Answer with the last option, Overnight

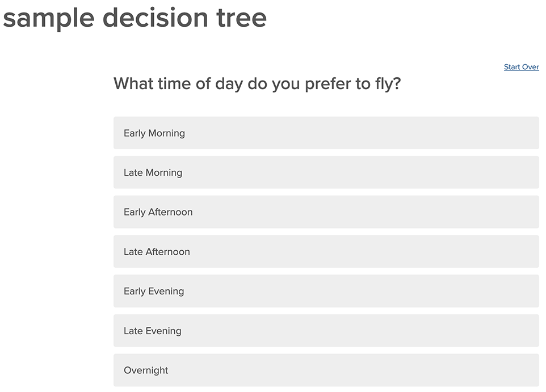tap(326, 370)
